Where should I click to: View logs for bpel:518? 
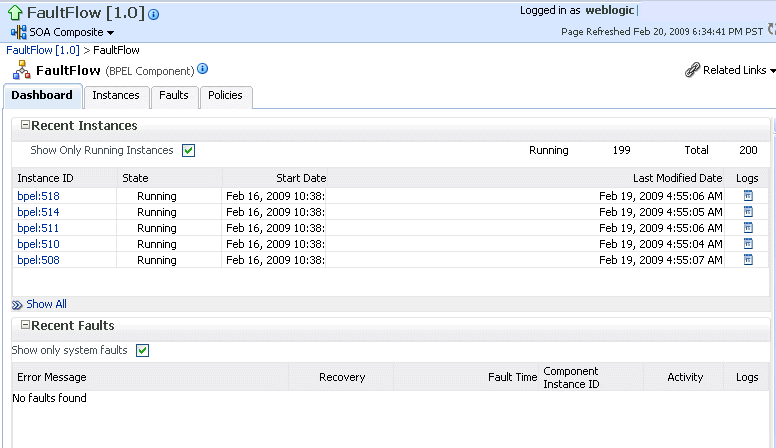click(x=748, y=196)
